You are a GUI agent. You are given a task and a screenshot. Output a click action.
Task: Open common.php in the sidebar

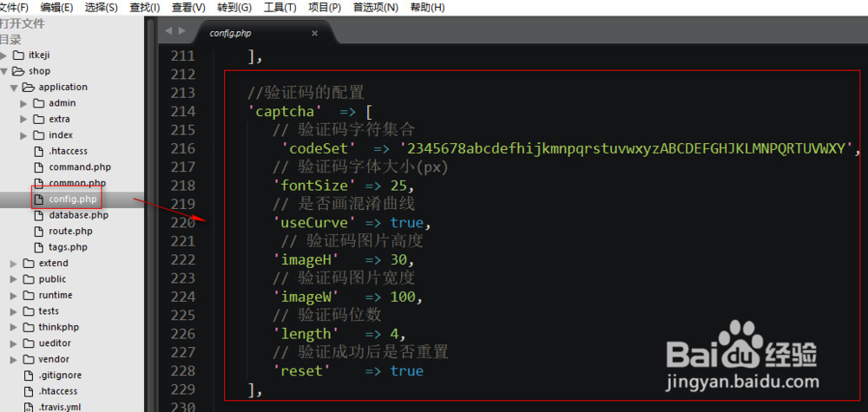click(77, 183)
